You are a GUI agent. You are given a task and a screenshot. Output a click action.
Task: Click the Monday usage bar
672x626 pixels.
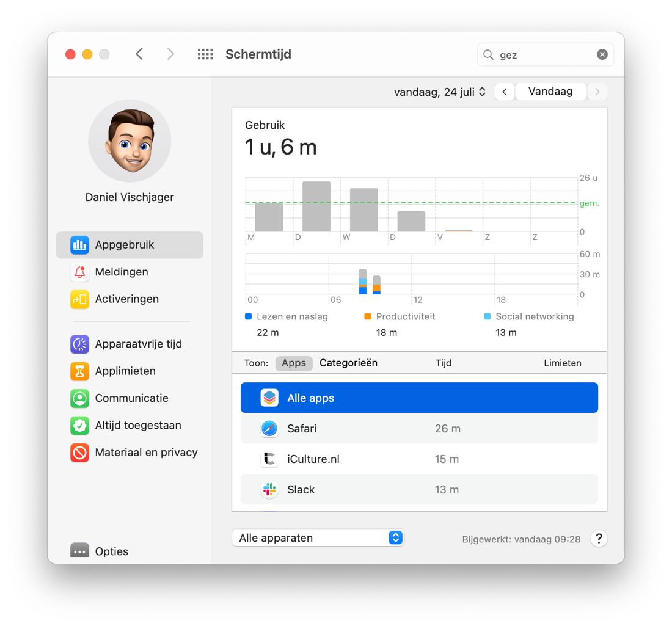pos(269,217)
